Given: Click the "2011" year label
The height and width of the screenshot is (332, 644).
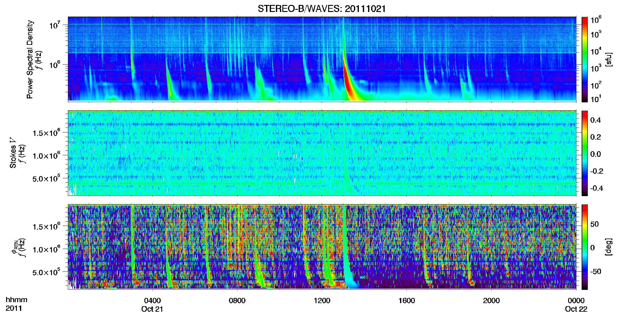Looking at the screenshot, I should tap(14, 308).
